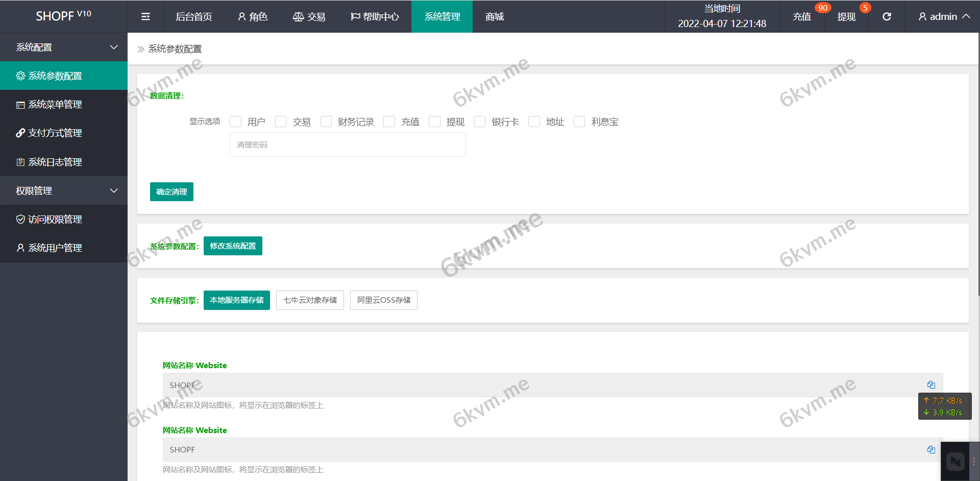Open 系统日志管理 clipboard icon

coord(20,162)
